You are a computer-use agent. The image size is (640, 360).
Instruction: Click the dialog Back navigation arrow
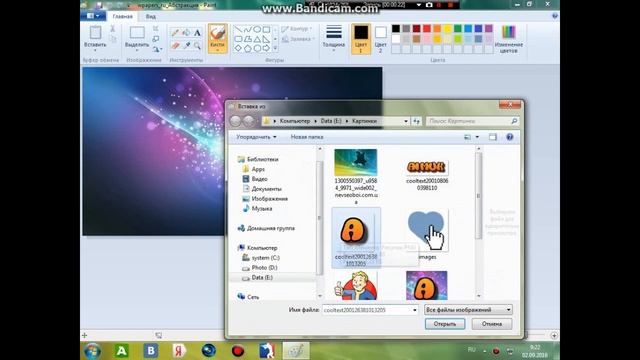(x=236, y=121)
